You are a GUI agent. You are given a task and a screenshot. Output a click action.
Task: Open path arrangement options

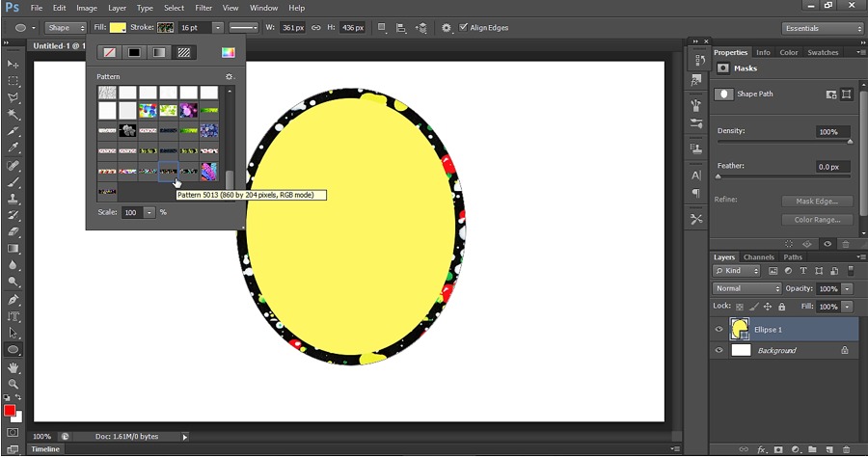click(421, 28)
